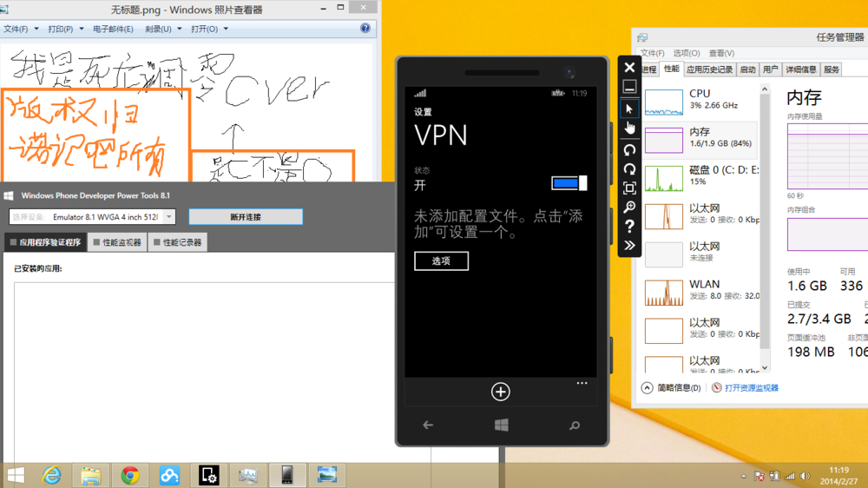This screenshot has height=488, width=868.
Task: Launch Chrome from taskbar
Action: point(130,475)
